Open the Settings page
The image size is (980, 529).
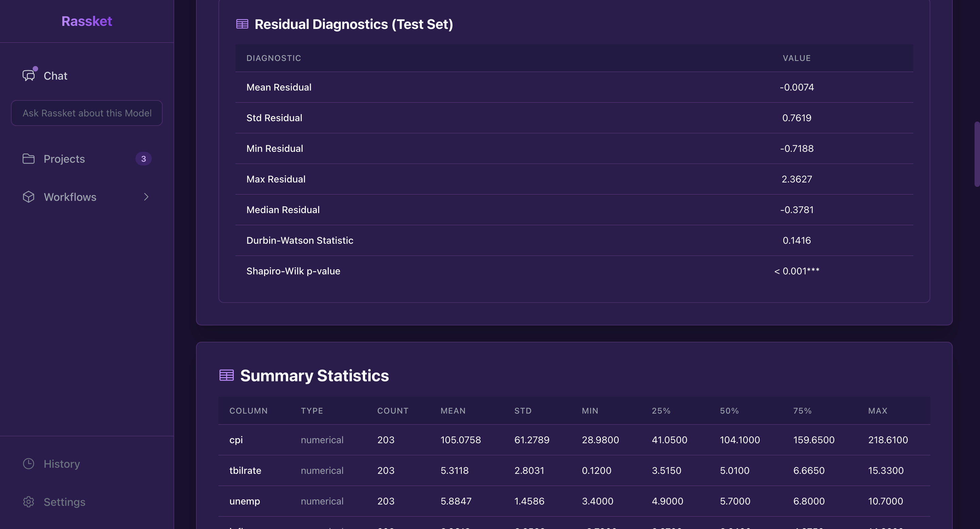[64, 502]
